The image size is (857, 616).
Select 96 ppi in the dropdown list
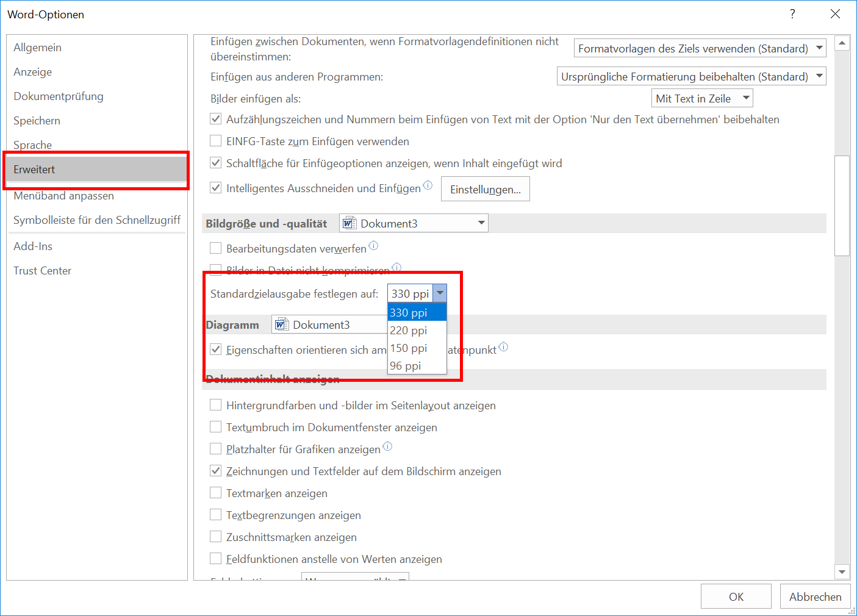pyautogui.click(x=417, y=365)
